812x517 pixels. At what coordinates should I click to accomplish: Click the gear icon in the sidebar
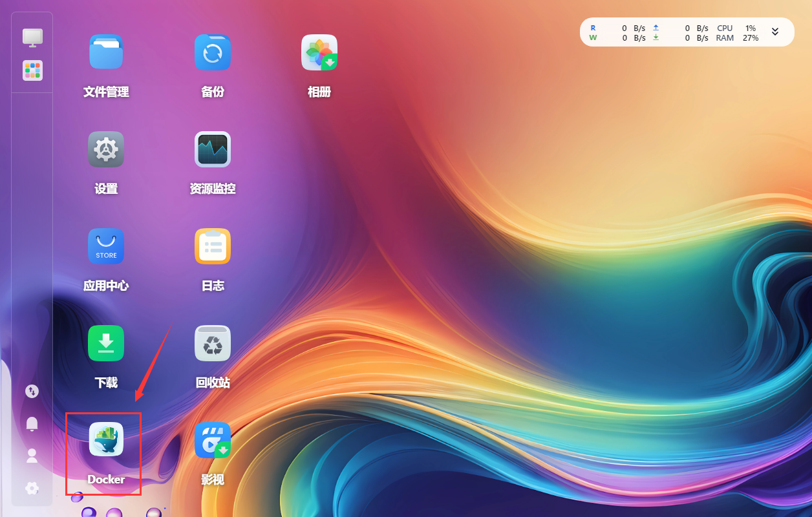[32, 488]
